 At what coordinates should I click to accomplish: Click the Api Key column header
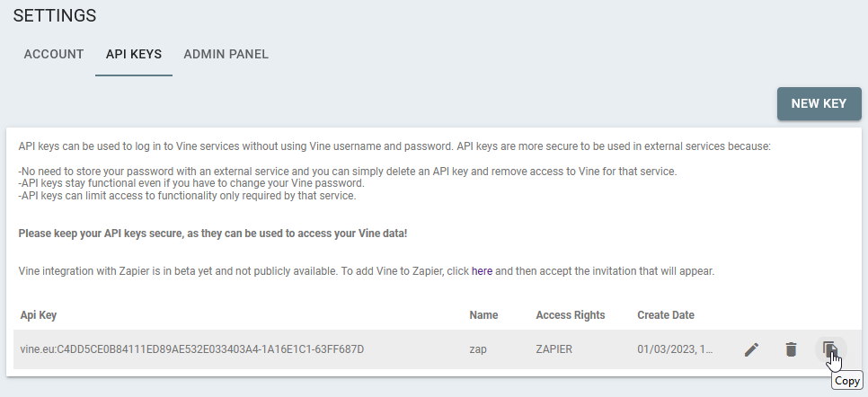tap(39, 315)
